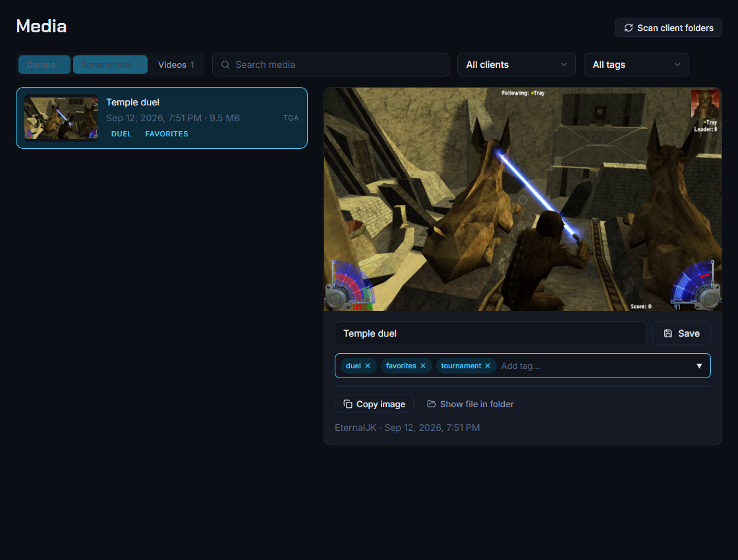Screen dimensions: 738x560
Task: Click the DUEL tag in list item
Action: (121, 134)
